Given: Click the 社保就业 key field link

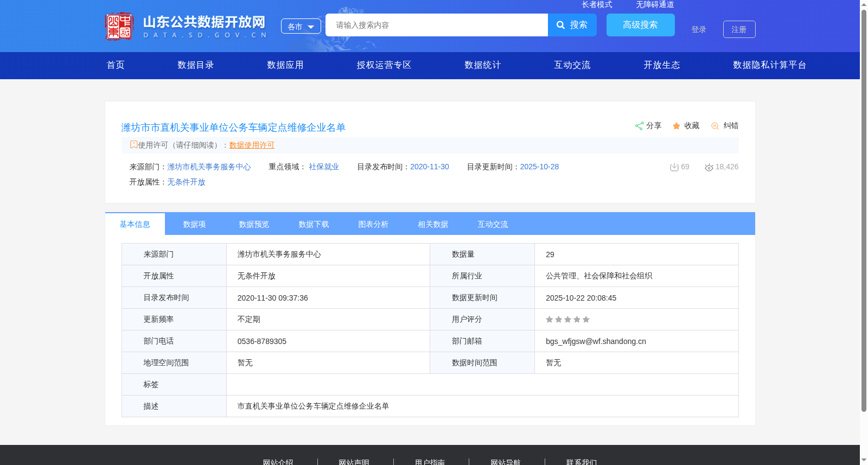Looking at the screenshot, I should click(324, 167).
